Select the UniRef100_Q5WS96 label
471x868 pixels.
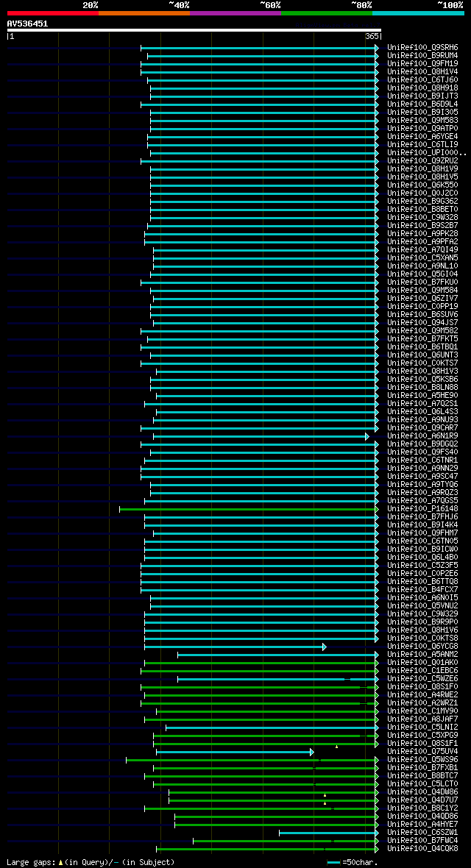pos(422,759)
